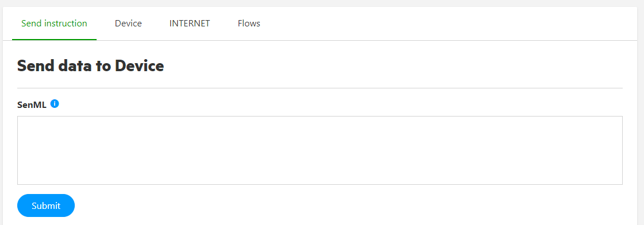This screenshot has height=225, width=644.
Task: Focus the SenML text area
Action: click(320, 150)
